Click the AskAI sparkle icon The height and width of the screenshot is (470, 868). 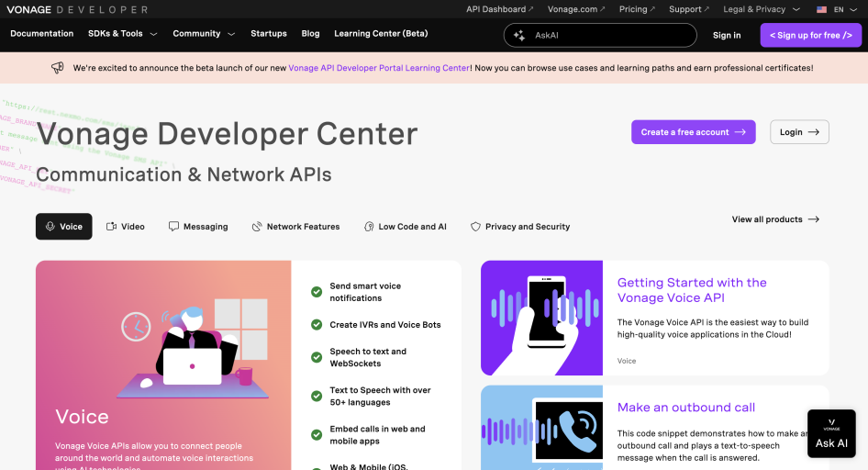click(518, 35)
